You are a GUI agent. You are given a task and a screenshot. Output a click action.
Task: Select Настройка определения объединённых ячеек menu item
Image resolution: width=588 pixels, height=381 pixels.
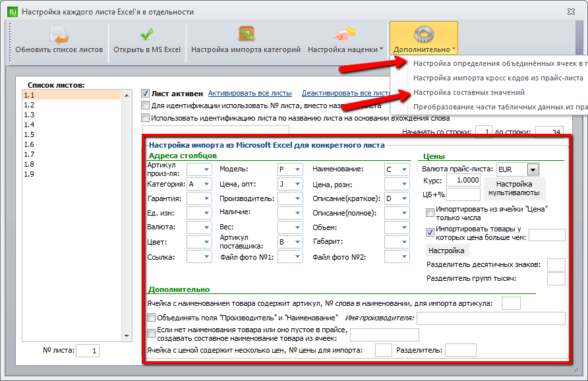tap(489, 63)
